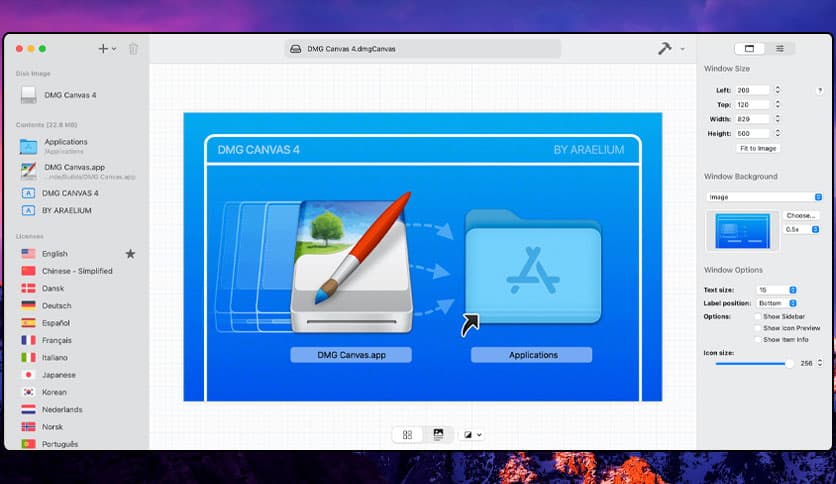Select DMG Canvas.app in contents list

tap(76, 171)
